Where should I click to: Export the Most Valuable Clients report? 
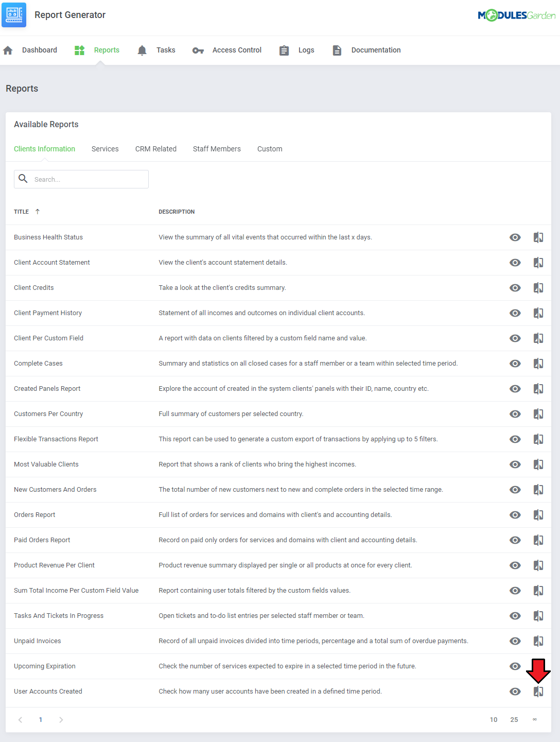[x=538, y=464]
